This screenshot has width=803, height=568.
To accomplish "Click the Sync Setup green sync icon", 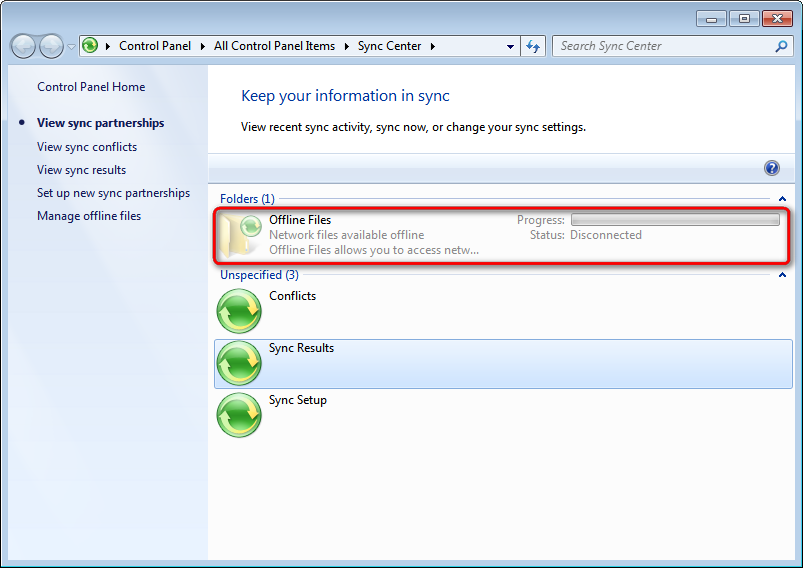I will click(239, 415).
